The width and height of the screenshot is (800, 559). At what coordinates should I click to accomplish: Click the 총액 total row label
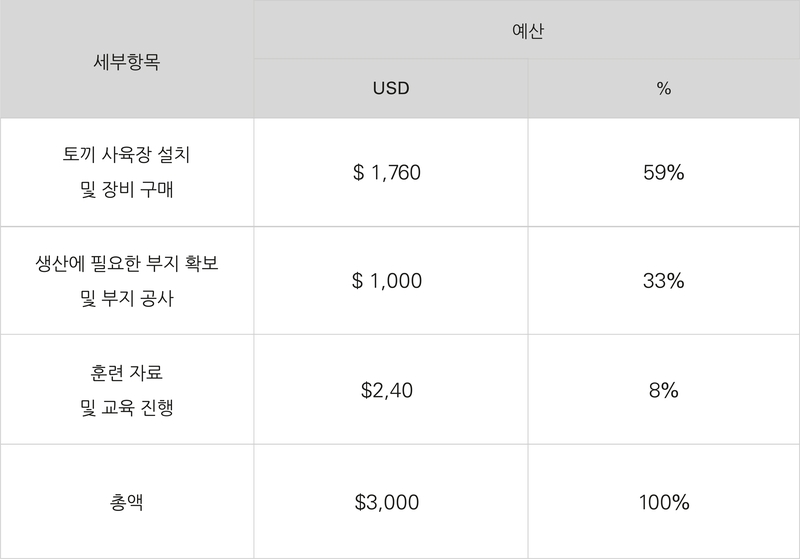(127, 502)
